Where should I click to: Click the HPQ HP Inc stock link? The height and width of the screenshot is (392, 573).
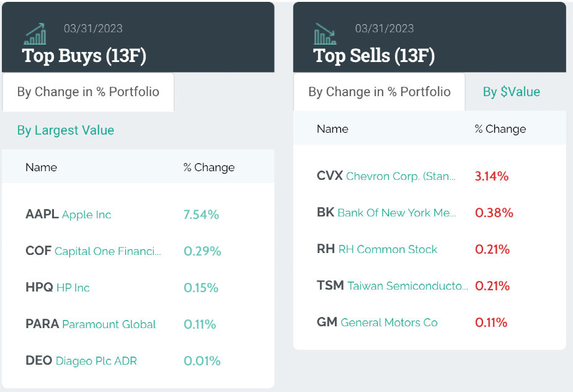coord(58,288)
